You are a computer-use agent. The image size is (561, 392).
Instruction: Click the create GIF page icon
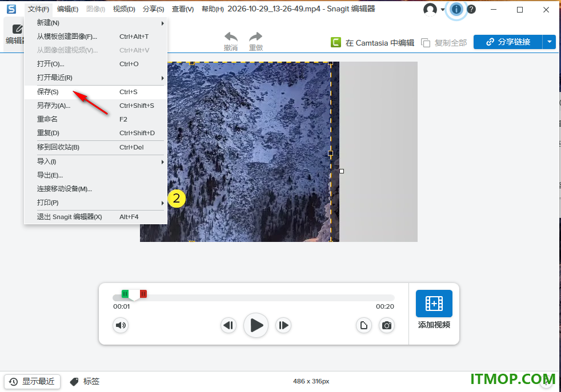(x=364, y=325)
